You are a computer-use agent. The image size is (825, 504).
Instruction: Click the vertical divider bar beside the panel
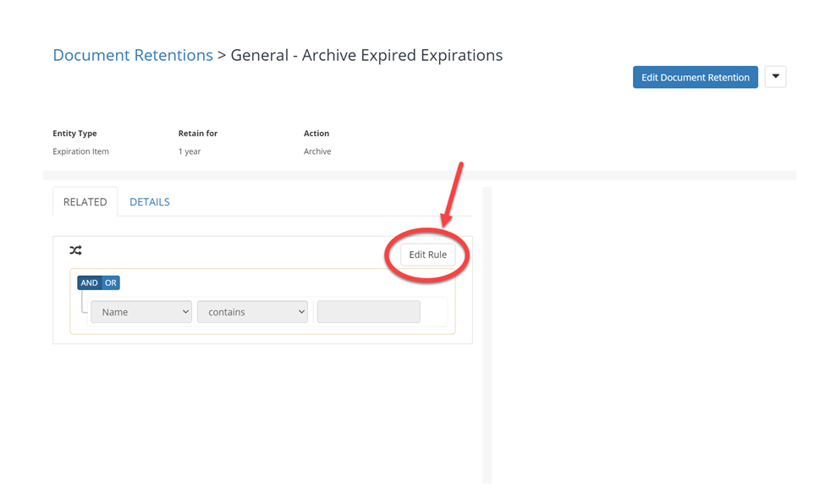click(x=487, y=335)
